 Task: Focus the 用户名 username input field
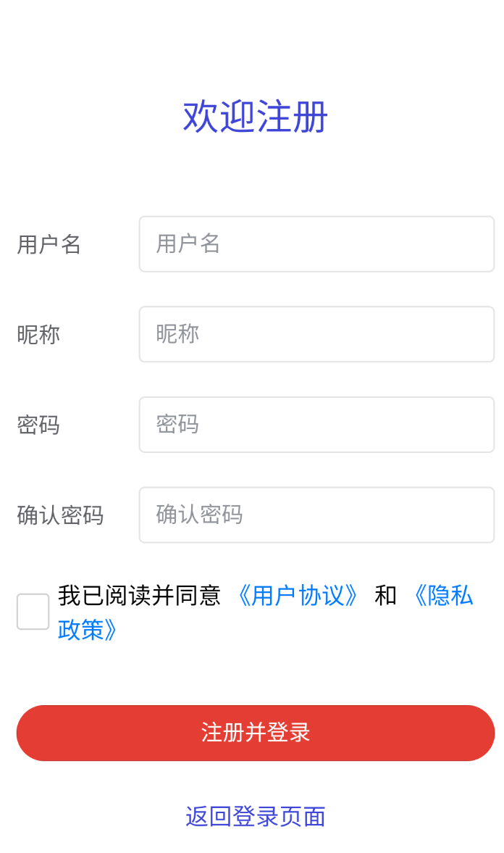point(316,244)
